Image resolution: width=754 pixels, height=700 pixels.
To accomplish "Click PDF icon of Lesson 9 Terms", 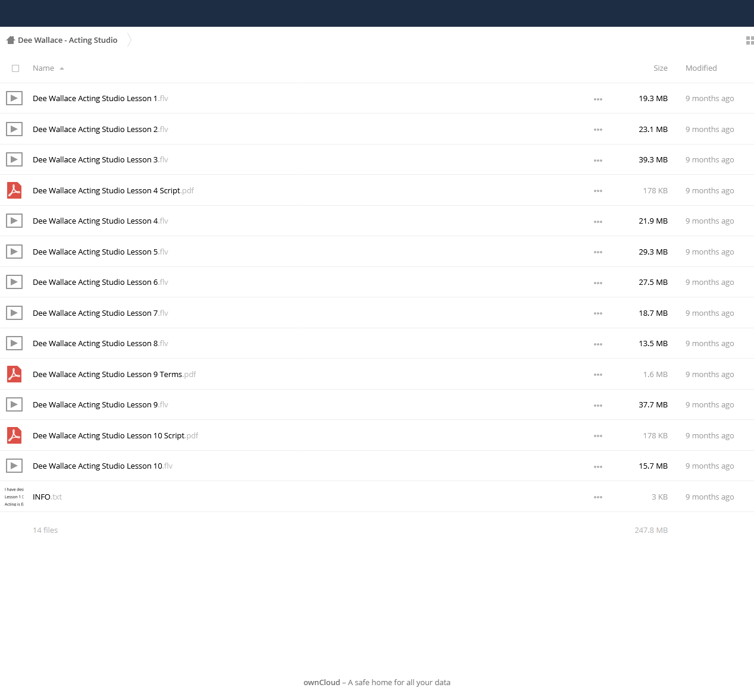I will [14, 374].
